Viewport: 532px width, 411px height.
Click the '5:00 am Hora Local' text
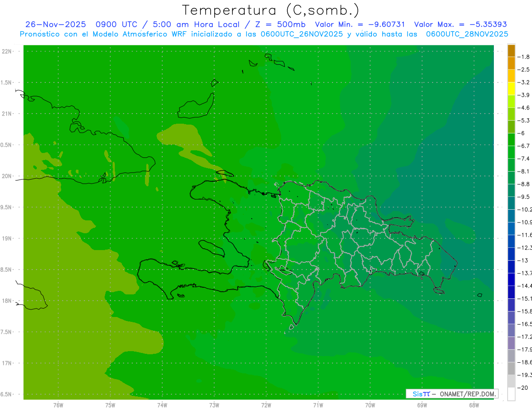[196, 24]
